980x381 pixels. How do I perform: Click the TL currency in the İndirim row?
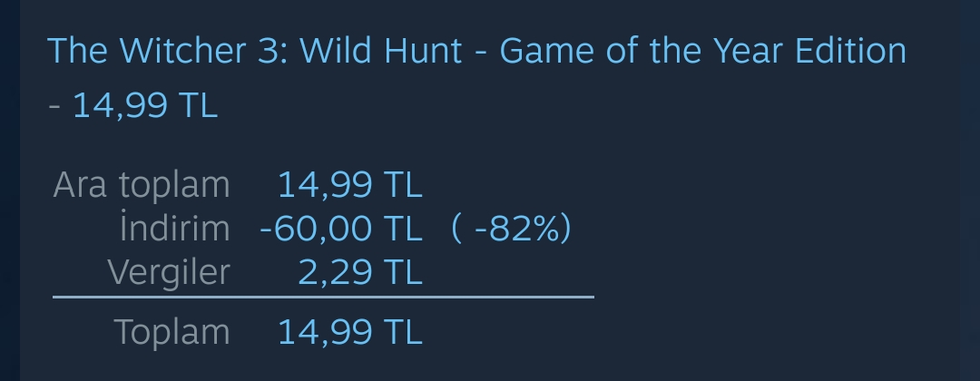coord(403,229)
